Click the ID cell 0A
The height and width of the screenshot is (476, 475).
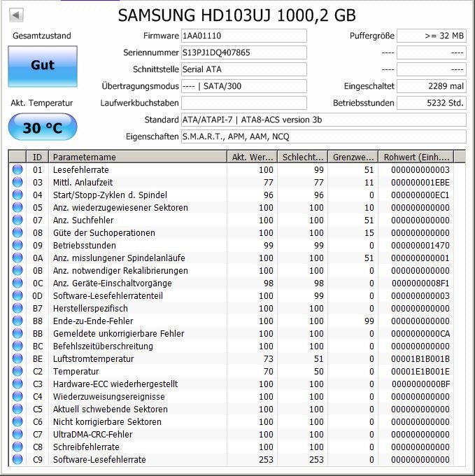tap(38, 258)
